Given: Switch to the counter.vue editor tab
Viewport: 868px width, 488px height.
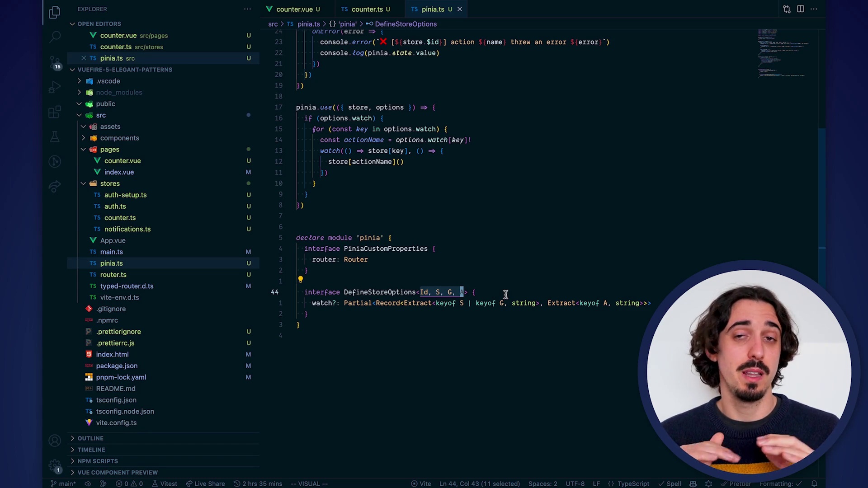Looking at the screenshot, I should tap(294, 9).
